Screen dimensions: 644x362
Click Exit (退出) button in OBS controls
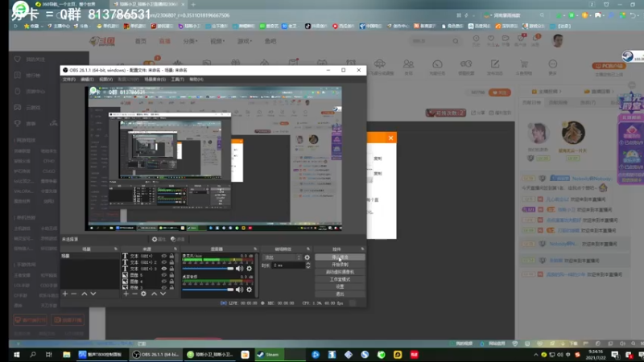340,294
